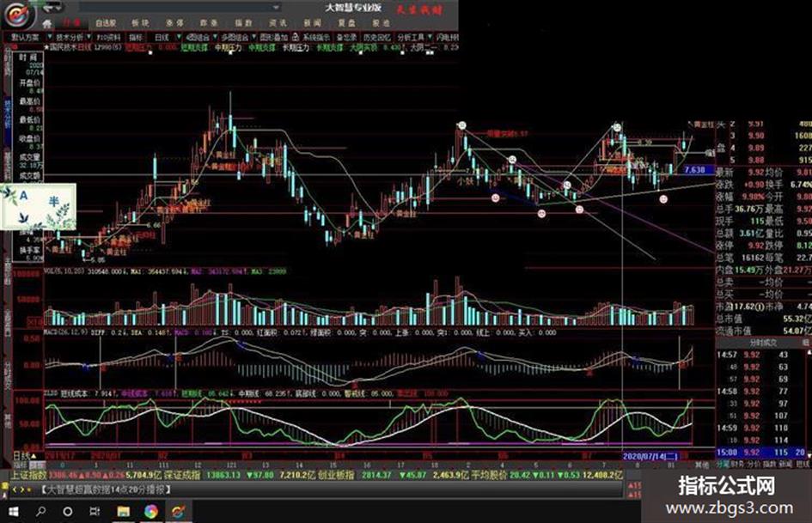Image resolution: width=812 pixels, height=523 pixels.
Task: Open the 复盘 menu tab
Action: click(x=346, y=23)
